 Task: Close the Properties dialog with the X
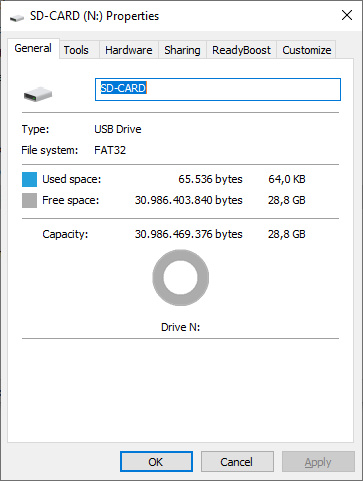tap(347, 15)
